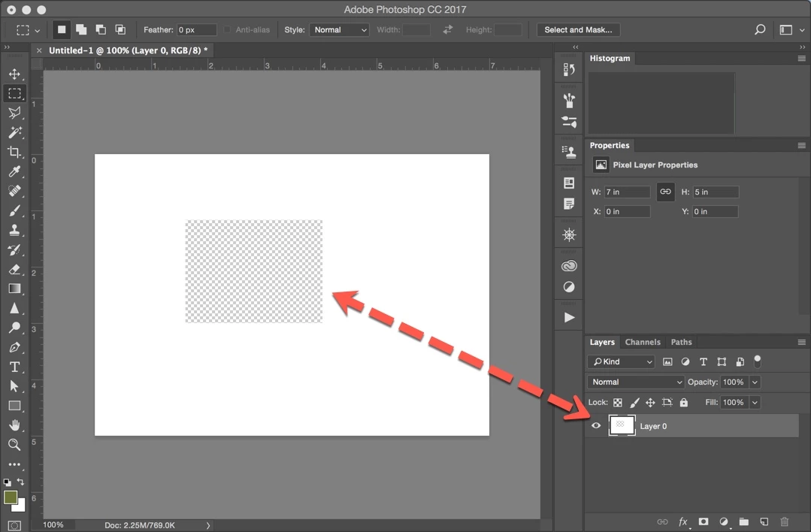Select the Hand tool
This screenshot has height=532, width=811.
[14, 425]
